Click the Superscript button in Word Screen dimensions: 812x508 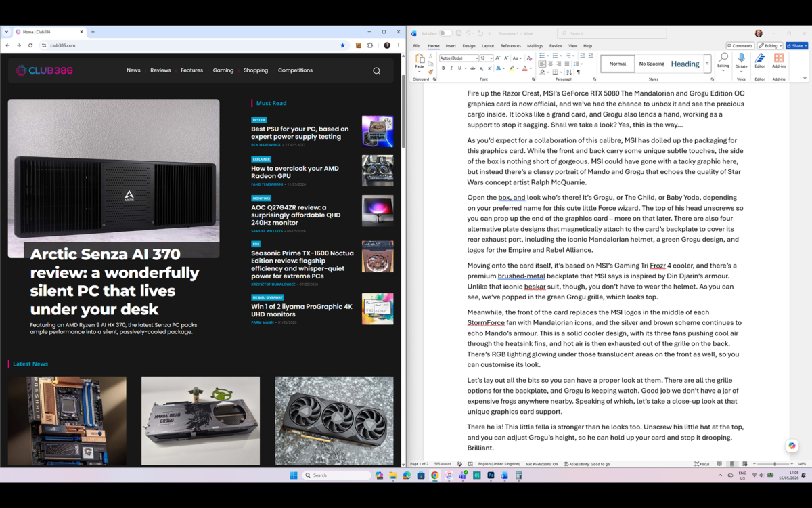pyautogui.click(x=489, y=68)
